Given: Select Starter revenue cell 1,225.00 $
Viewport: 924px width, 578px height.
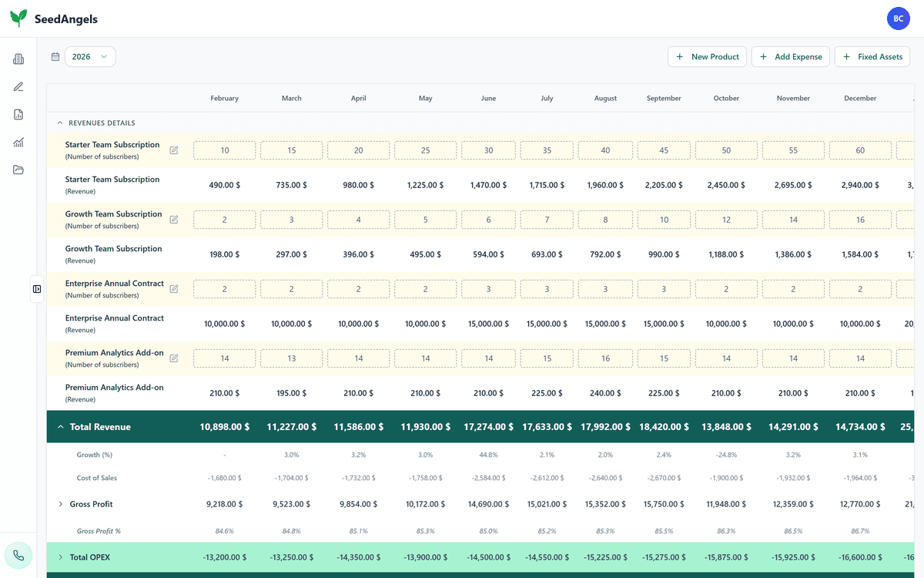Looking at the screenshot, I should point(426,185).
